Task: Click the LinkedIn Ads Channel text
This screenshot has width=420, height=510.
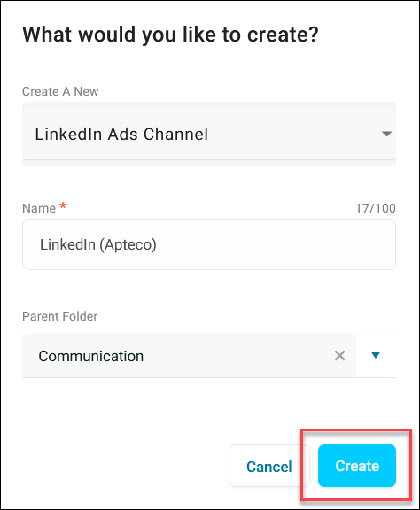Action: point(121,134)
